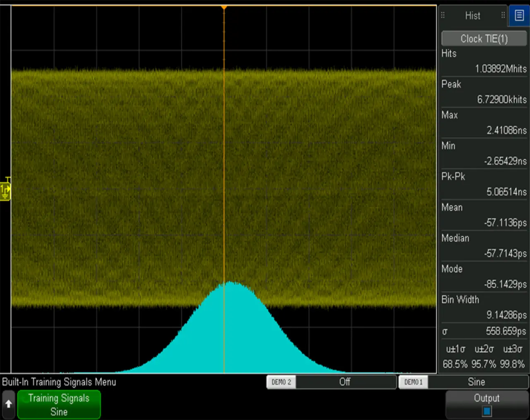This screenshot has width=530, height=420.
Task: Click the grip handle right of Hist title
Action: click(503, 15)
